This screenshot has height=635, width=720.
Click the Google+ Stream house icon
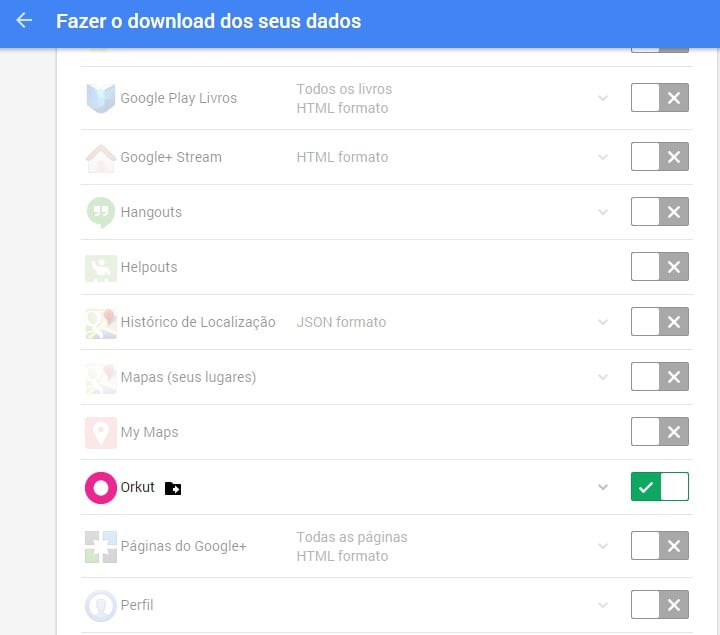101,158
